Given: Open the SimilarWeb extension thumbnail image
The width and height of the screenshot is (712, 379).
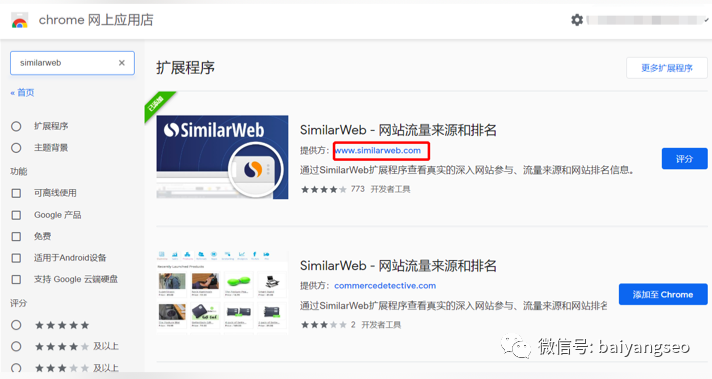Looking at the screenshot, I should click(x=222, y=157).
